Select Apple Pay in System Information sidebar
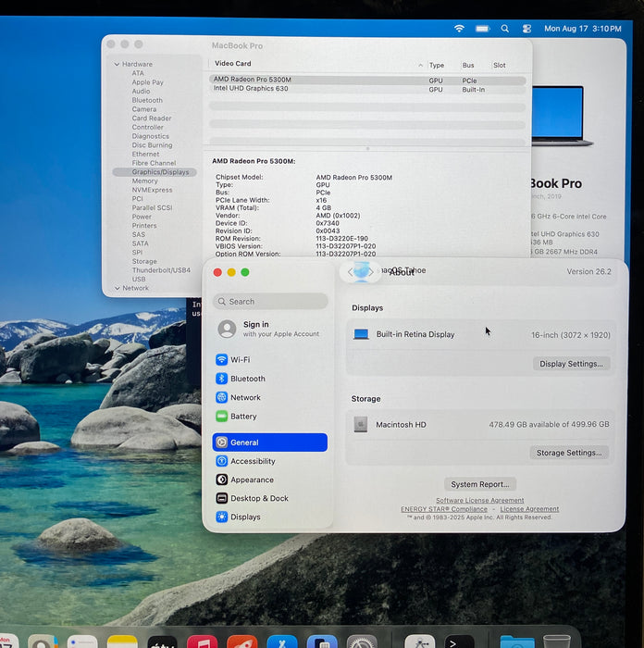Viewport: 644px width, 648px height. [147, 82]
